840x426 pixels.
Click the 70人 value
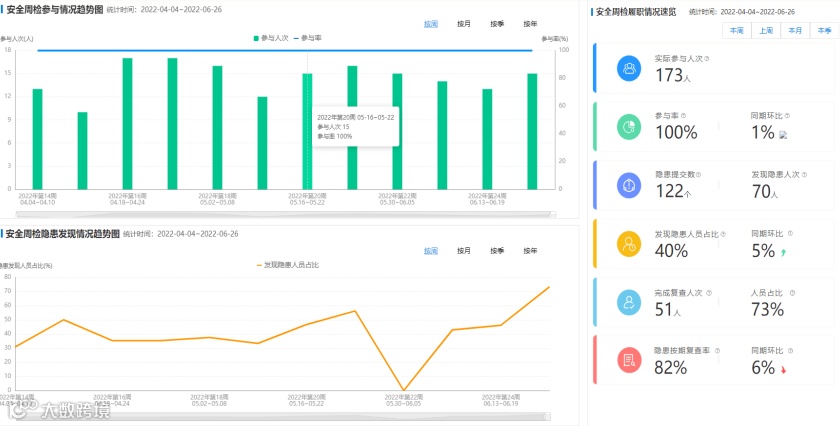(765, 191)
